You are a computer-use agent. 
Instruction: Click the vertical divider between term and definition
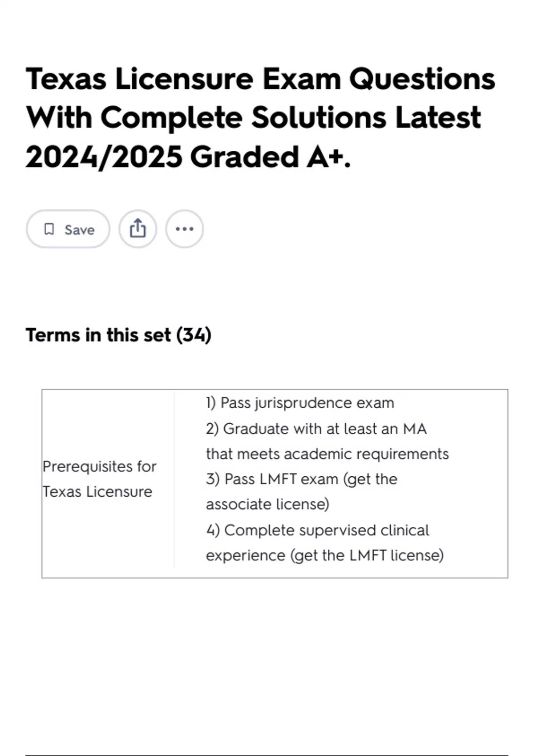pos(174,479)
